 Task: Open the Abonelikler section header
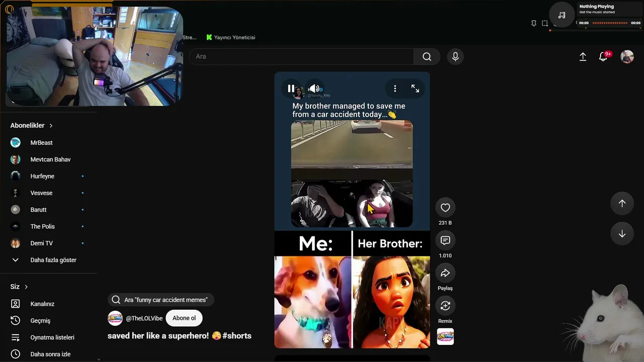pyautogui.click(x=32, y=125)
